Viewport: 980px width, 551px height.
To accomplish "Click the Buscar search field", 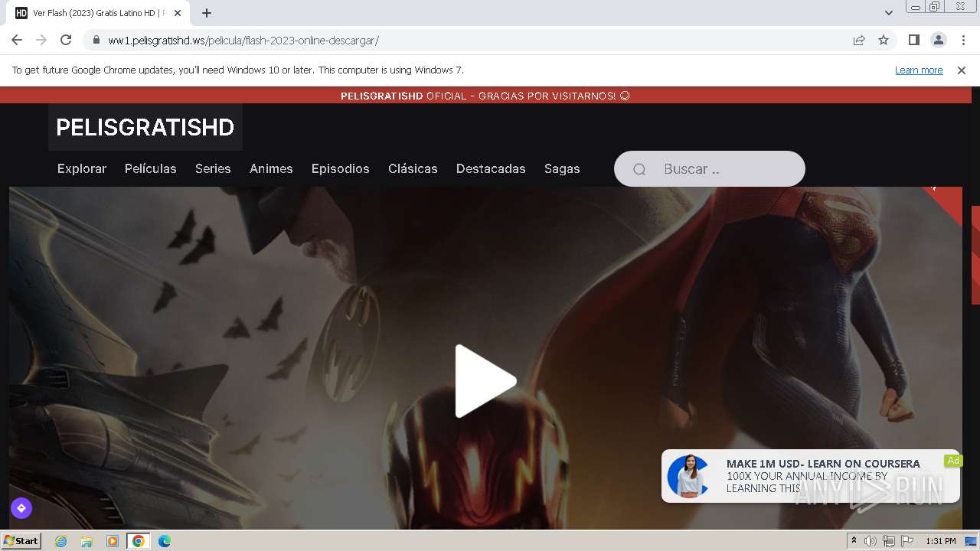I will click(x=710, y=168).
